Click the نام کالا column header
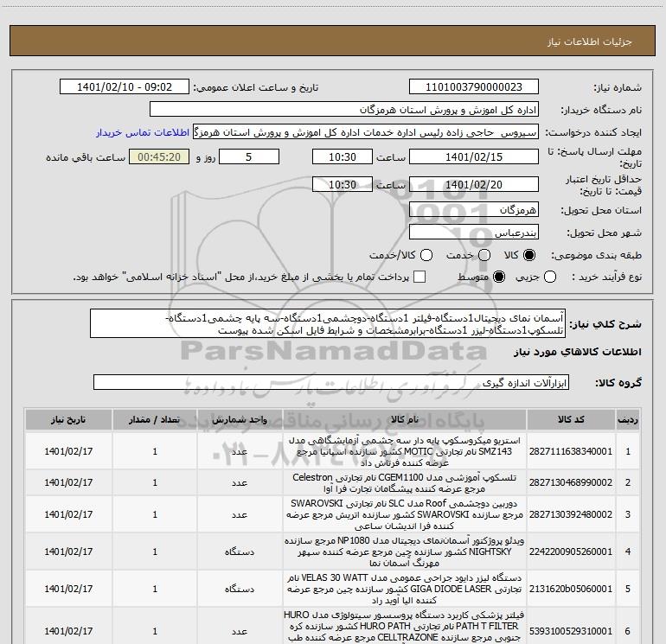Viewport: 666px width, 644px height. click(x=405, y=420)
